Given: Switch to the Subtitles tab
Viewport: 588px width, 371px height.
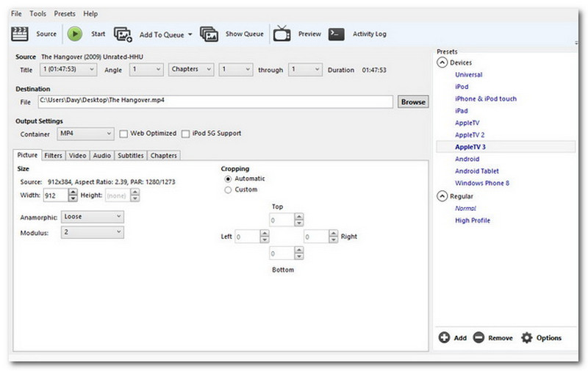Looking at the screenshot, I should 130,156.
